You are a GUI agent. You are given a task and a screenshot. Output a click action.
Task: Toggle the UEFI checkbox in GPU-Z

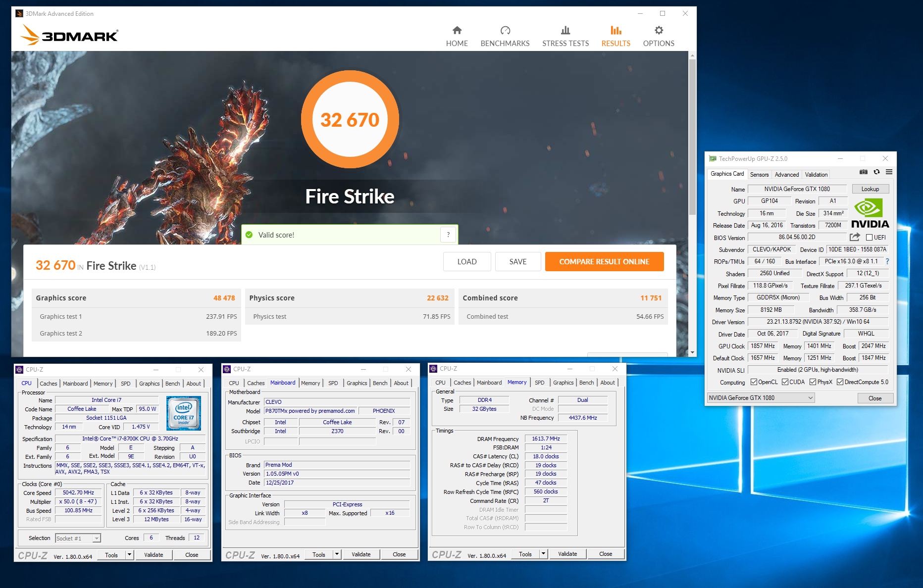click(x=869, y=238)
